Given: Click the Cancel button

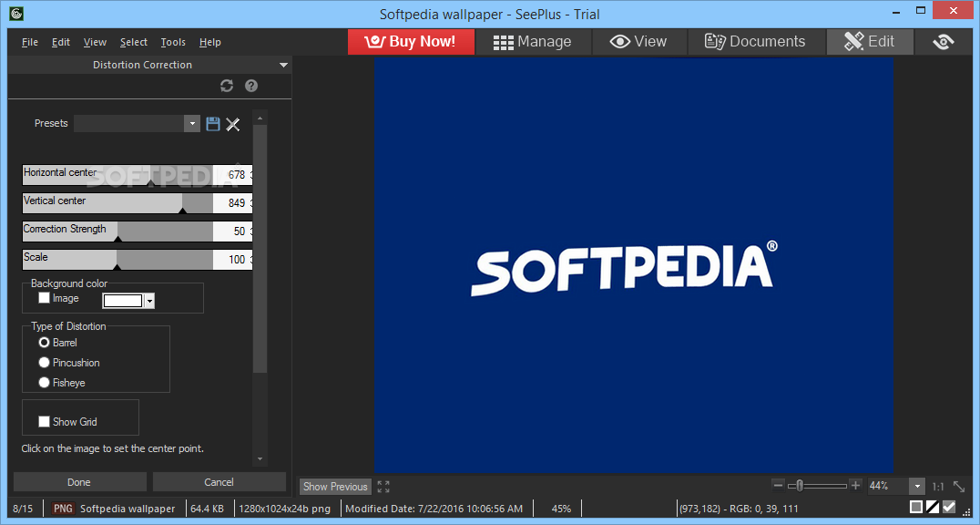Looking at the screenshot, I should coord(219,482).
